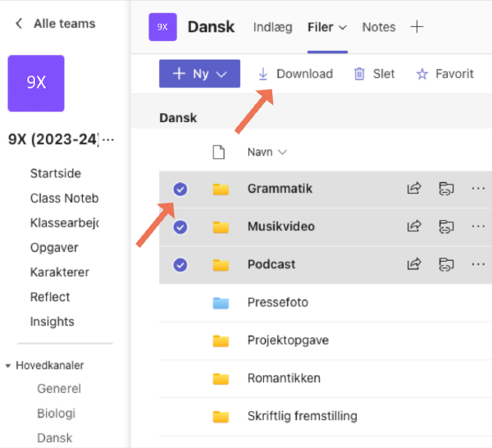Show more actions for Podcast

478,264
